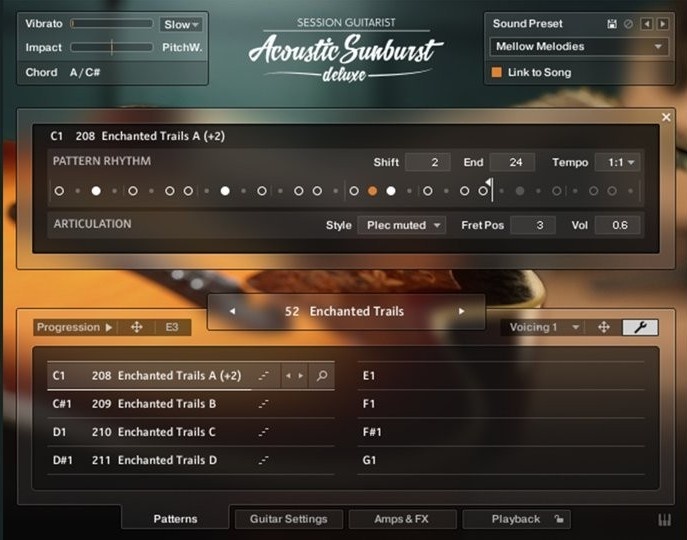Click the End value field 24
This screenshot has width=687, height=540.
pos(512,163)
